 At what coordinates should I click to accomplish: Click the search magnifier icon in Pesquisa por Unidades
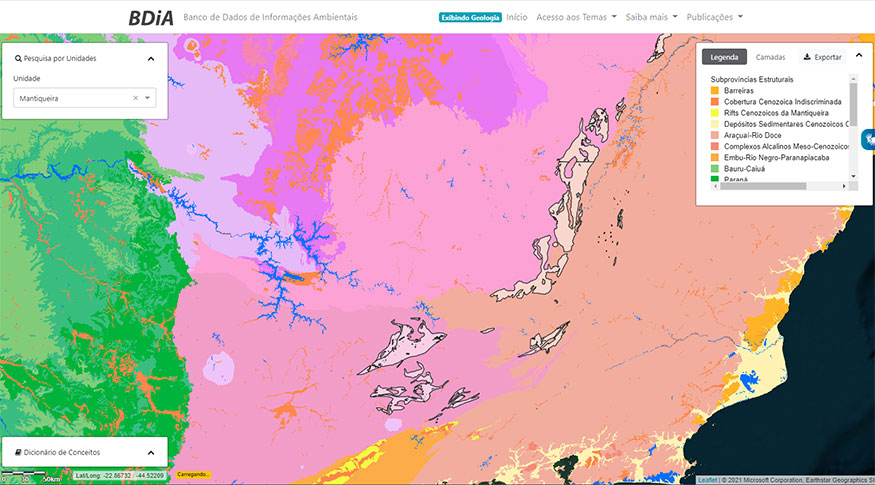[x=18, y=59]
